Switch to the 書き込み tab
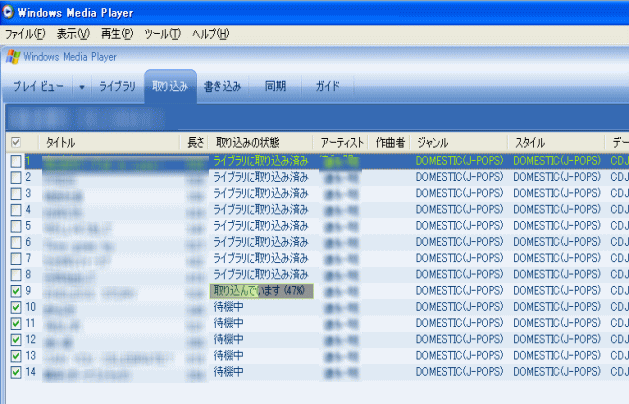 click(x=222, y=86)
